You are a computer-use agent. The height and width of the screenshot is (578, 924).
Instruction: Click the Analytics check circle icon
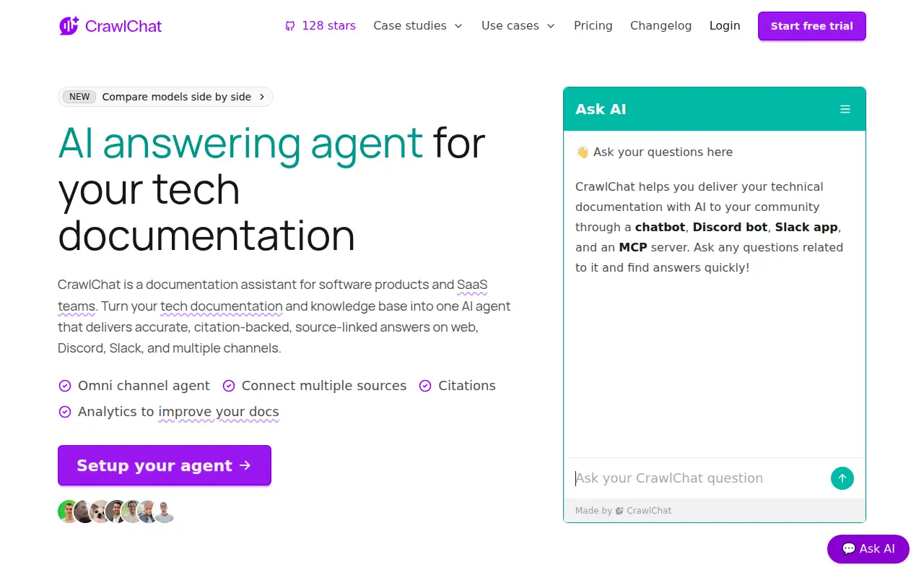(65, 412)
